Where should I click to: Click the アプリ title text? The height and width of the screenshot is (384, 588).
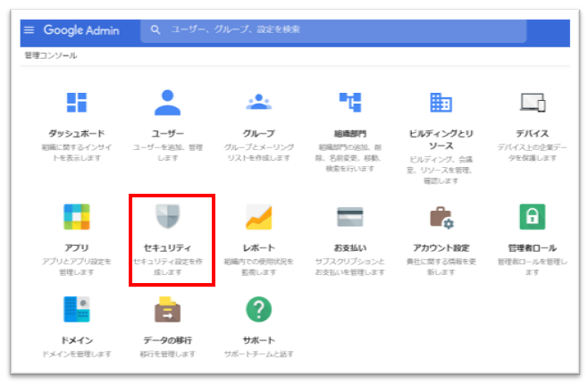[x=77, y=247]
